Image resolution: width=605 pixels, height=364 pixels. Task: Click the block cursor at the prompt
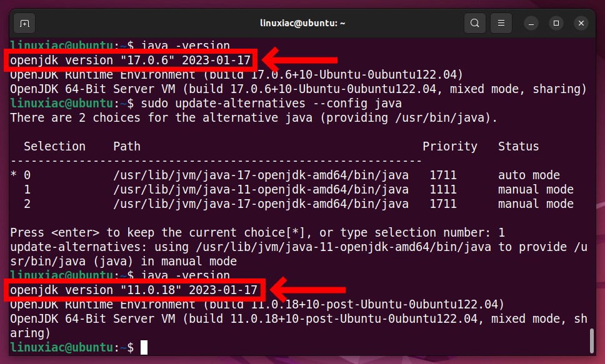point(144,347)
